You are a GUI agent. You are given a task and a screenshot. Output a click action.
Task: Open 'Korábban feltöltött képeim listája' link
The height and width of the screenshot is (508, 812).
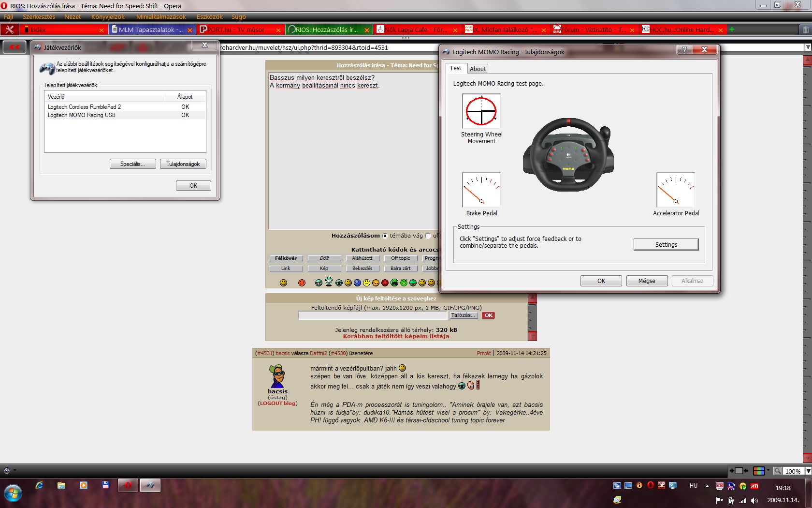tap(396, 336)
